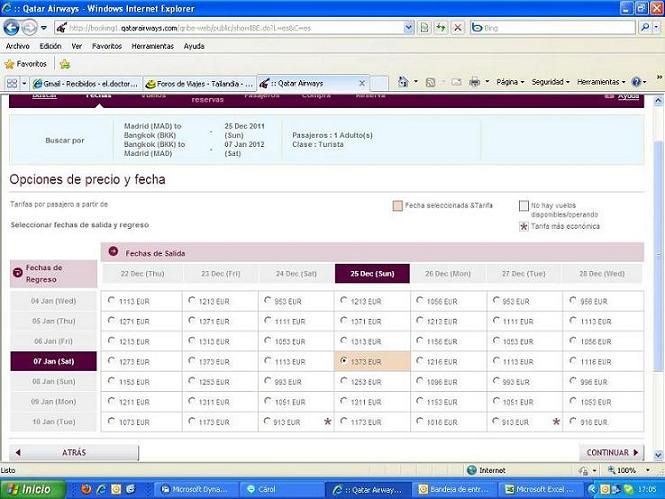Open the Página dropdown menu

(510, 82)
